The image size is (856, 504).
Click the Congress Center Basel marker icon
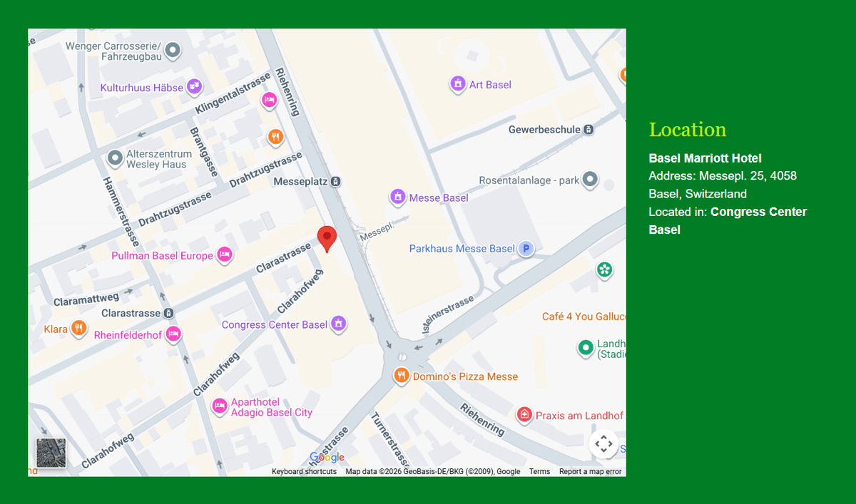coord(339,324)
